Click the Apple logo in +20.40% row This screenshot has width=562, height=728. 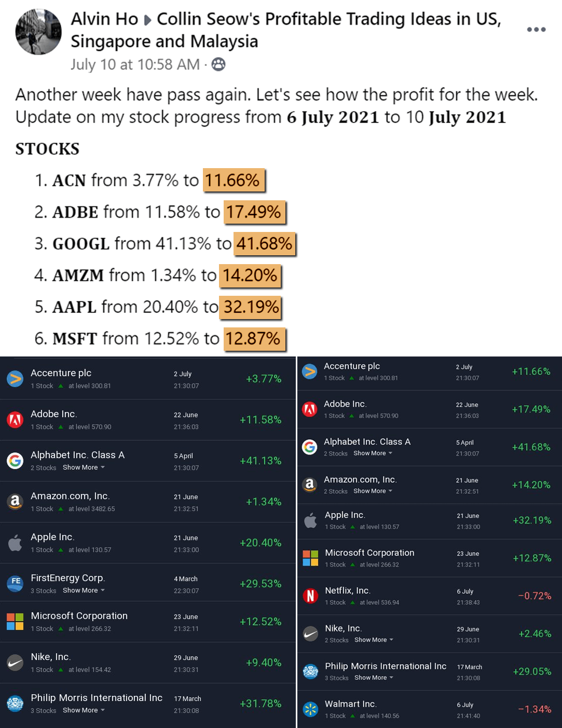pos(15,543)
